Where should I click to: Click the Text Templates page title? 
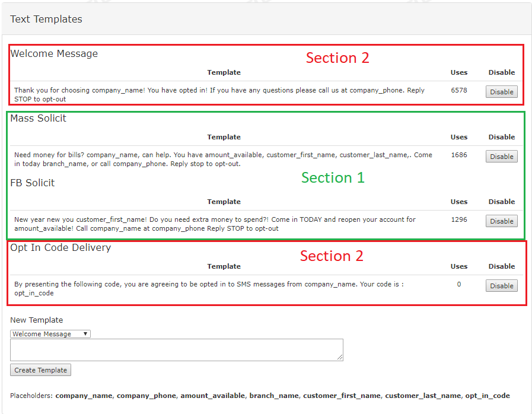[46, 19]
